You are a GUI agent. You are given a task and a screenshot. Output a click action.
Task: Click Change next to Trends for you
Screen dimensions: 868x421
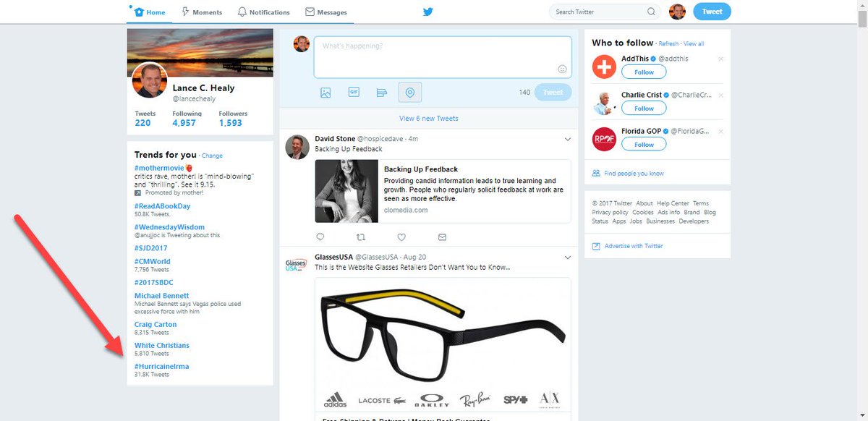click(x=212, y=156)
